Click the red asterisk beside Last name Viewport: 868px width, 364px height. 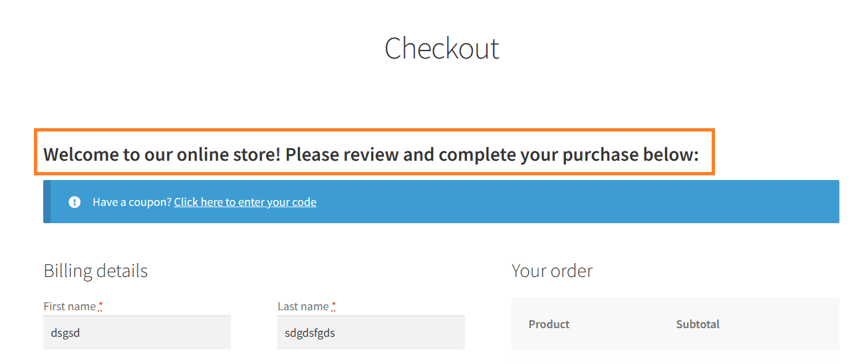(334, 305)
